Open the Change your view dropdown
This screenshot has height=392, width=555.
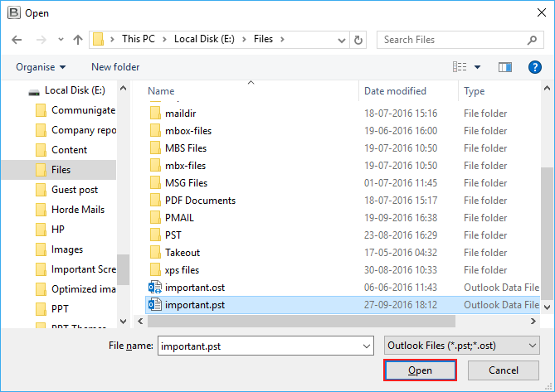478,67
